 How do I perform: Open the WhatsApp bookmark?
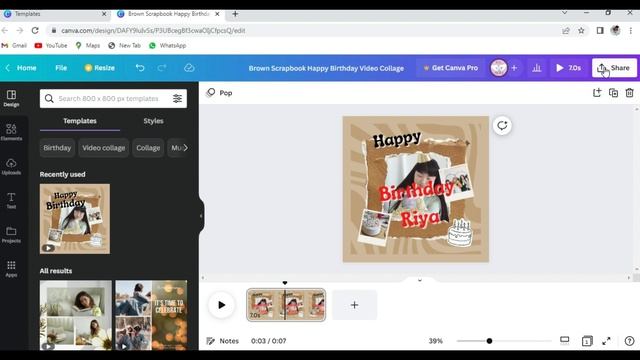coord(168,45)
